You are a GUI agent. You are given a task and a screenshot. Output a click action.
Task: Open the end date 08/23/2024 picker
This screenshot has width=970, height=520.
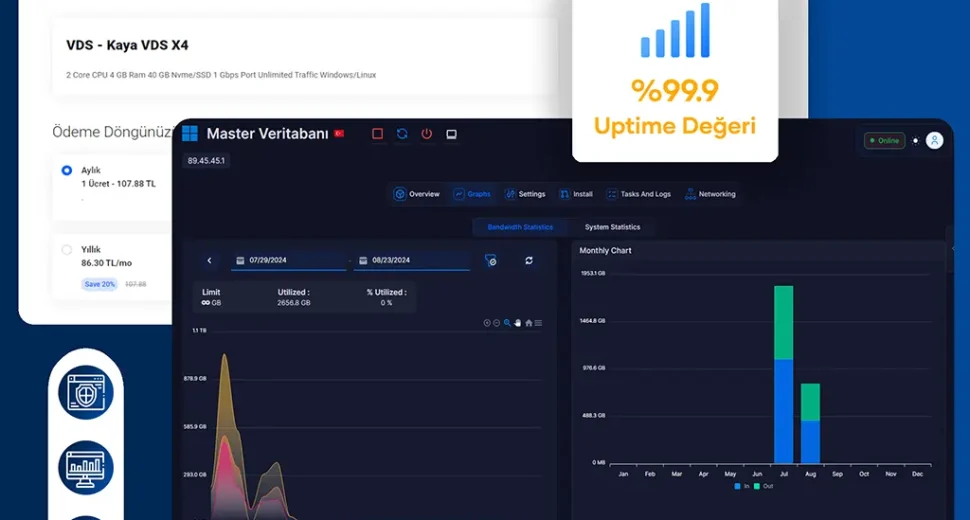click(411, 261)
